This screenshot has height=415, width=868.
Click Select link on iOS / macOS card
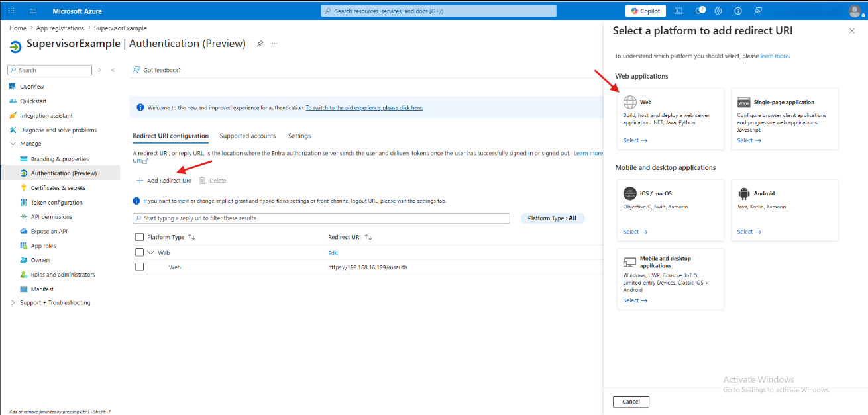(635, 232)
